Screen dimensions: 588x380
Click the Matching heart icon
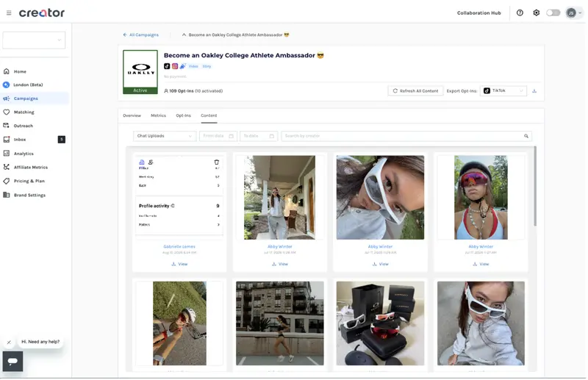(x=7, y=112)
